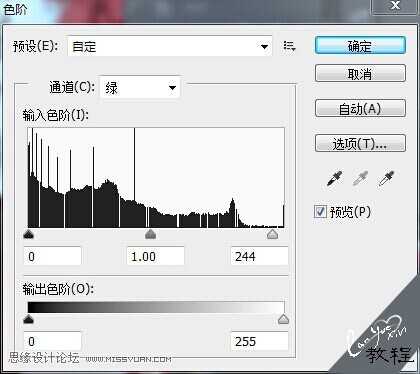Select the gray point eyedropper
Screen dimensions: 420x374
(x=360, y=179)
